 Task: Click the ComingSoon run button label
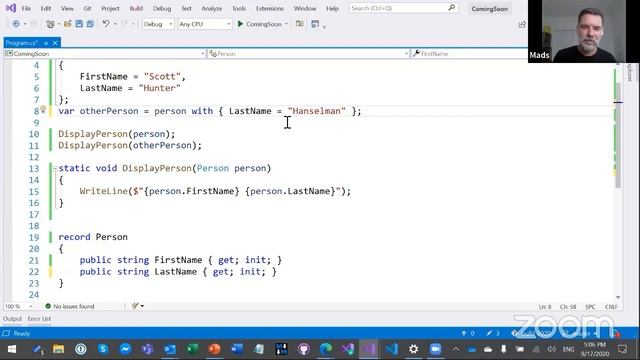pyautogui.click(x=264, y=24)
